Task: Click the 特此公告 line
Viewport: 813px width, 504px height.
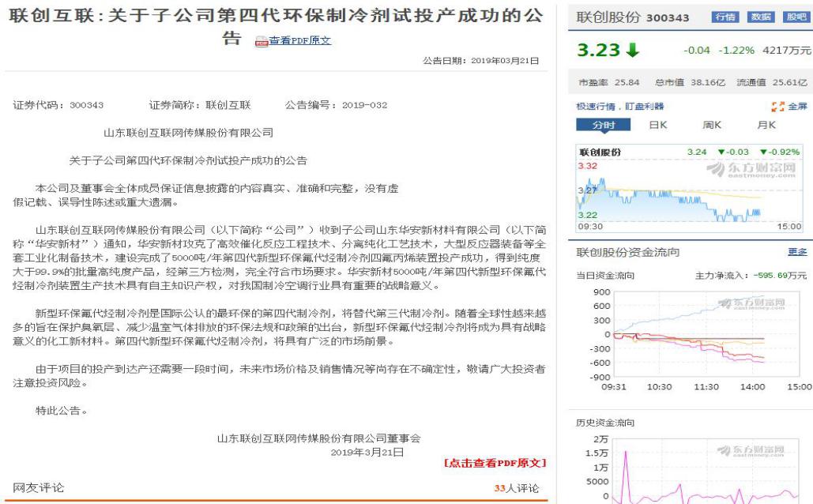Action: [x=61, y=411]
